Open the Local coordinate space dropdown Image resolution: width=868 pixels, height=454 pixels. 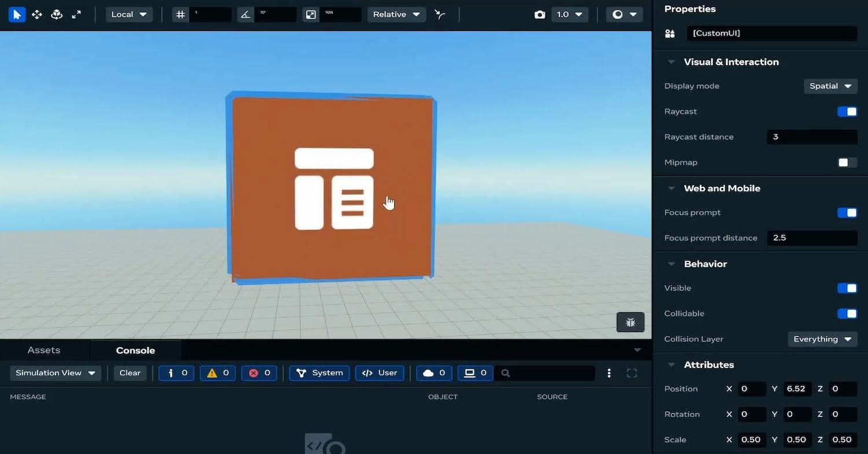129,14
